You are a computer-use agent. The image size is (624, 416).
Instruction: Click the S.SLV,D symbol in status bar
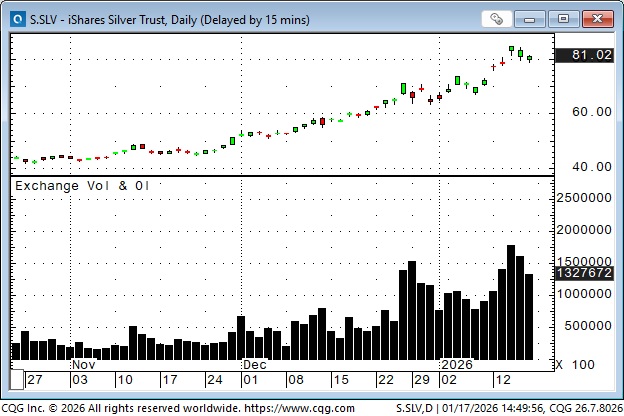tap(421, 407)
